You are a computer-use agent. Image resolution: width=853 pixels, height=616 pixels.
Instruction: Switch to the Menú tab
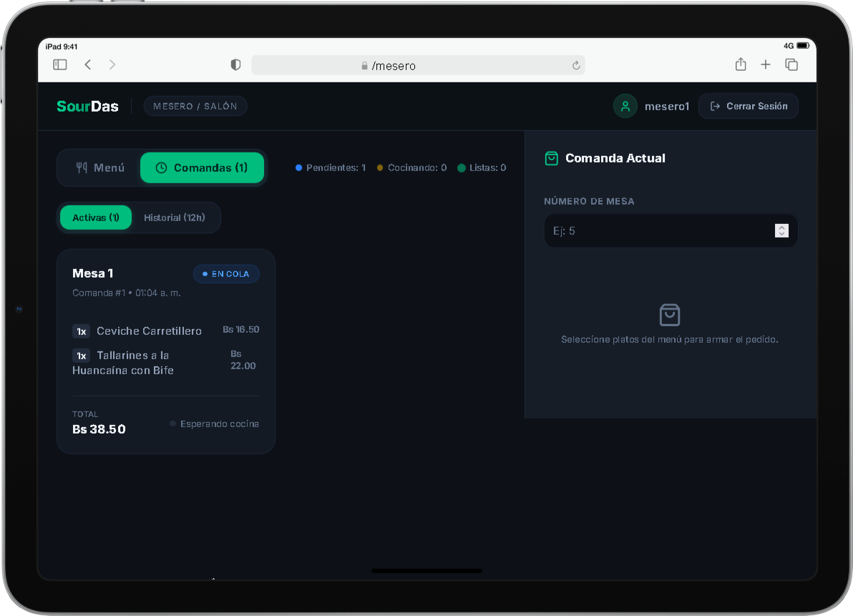point(99,167)
